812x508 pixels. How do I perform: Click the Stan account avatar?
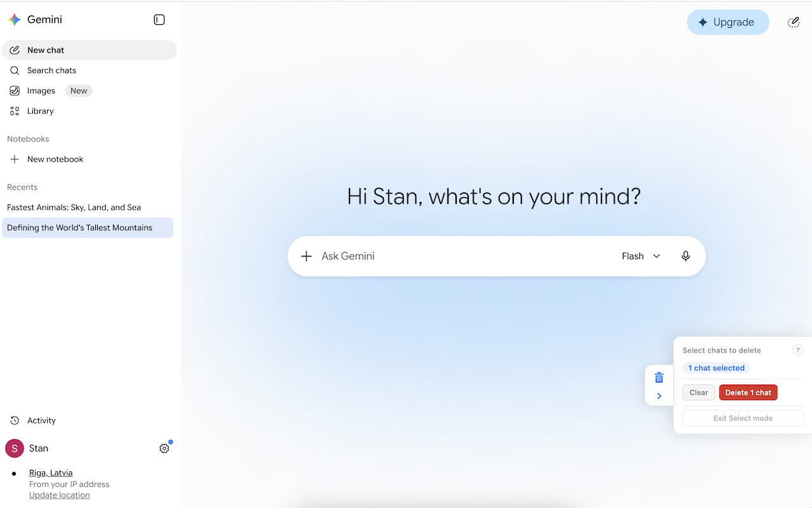coord(15,448)
